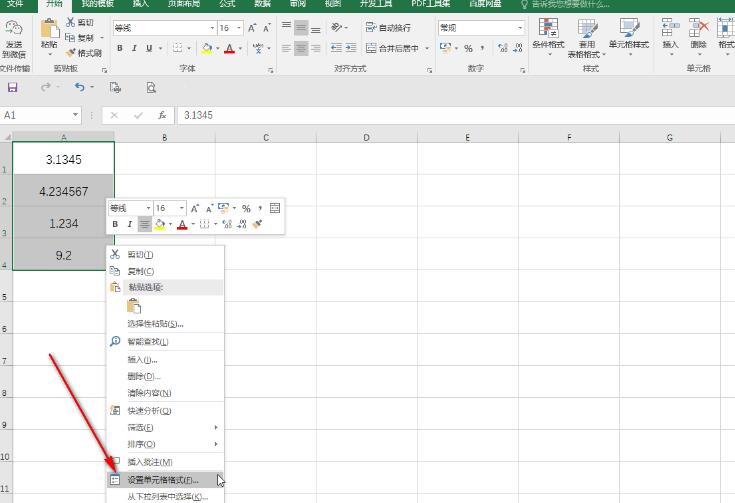Image resolution: width=735 pixels, height=503 pixels.
Task: Open ribbon font size dropdown
Action: point(239,28)
